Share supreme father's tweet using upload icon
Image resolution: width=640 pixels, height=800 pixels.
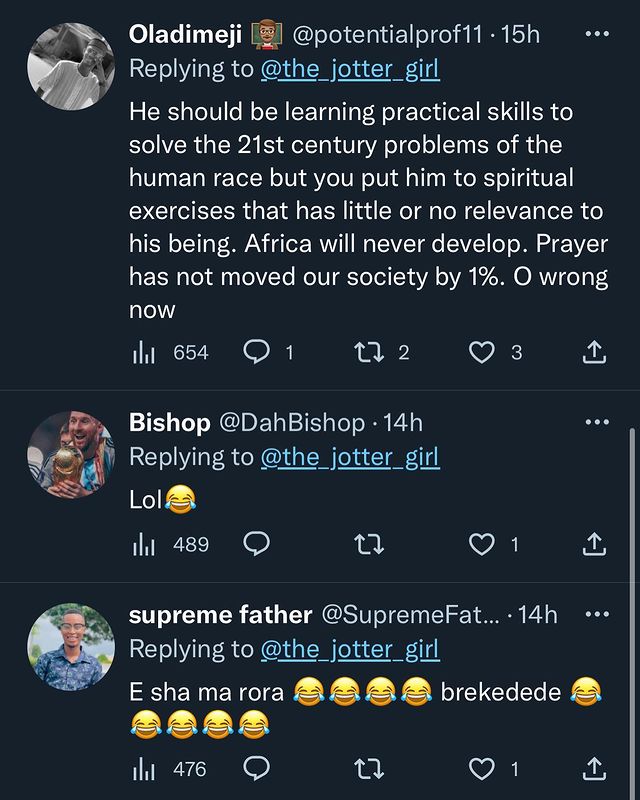click(593, 768)
